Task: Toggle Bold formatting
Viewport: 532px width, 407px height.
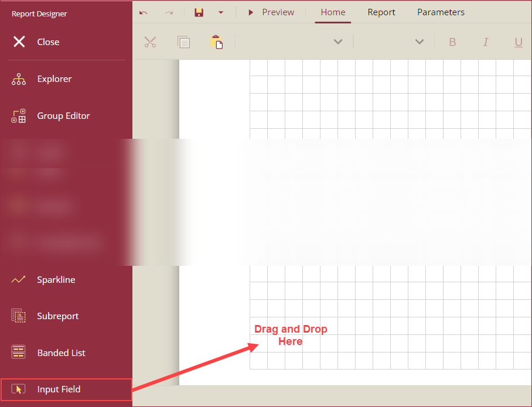Action: [452, 42]
